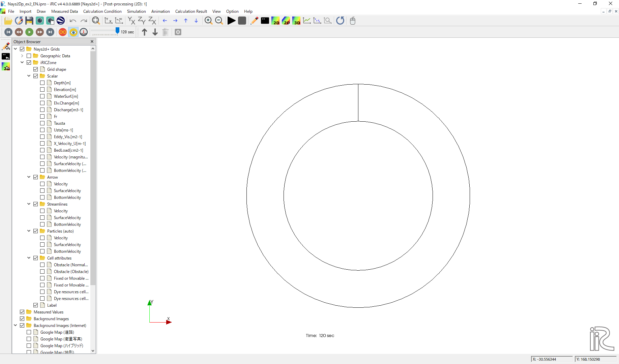This screenshot has width=619, height=364.
Task: Open the graph window line-chart icon
Action: [307, 21]
